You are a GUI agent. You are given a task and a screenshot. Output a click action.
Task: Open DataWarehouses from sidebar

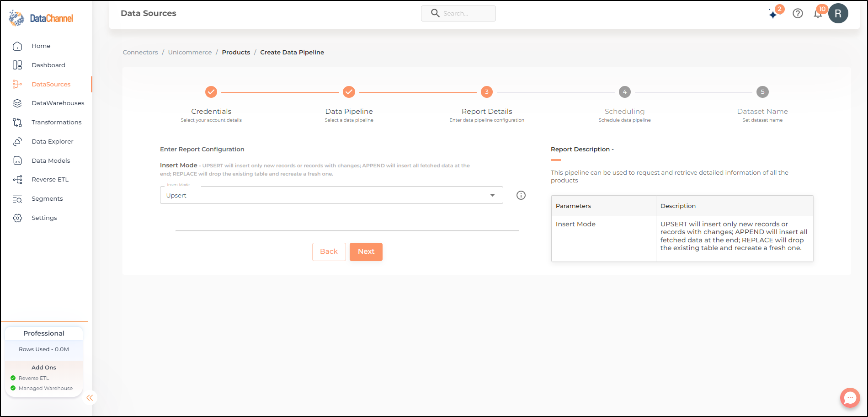[58, 103]
